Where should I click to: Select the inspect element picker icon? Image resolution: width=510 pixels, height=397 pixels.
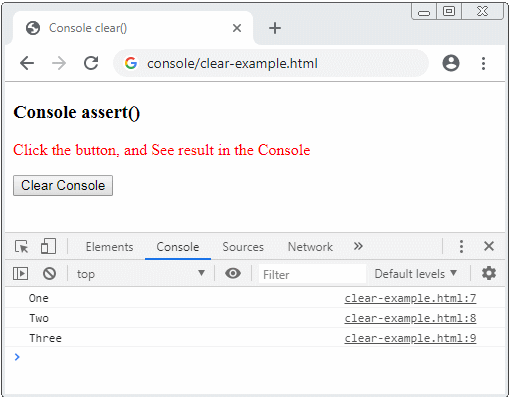click(x=22, y=247)
